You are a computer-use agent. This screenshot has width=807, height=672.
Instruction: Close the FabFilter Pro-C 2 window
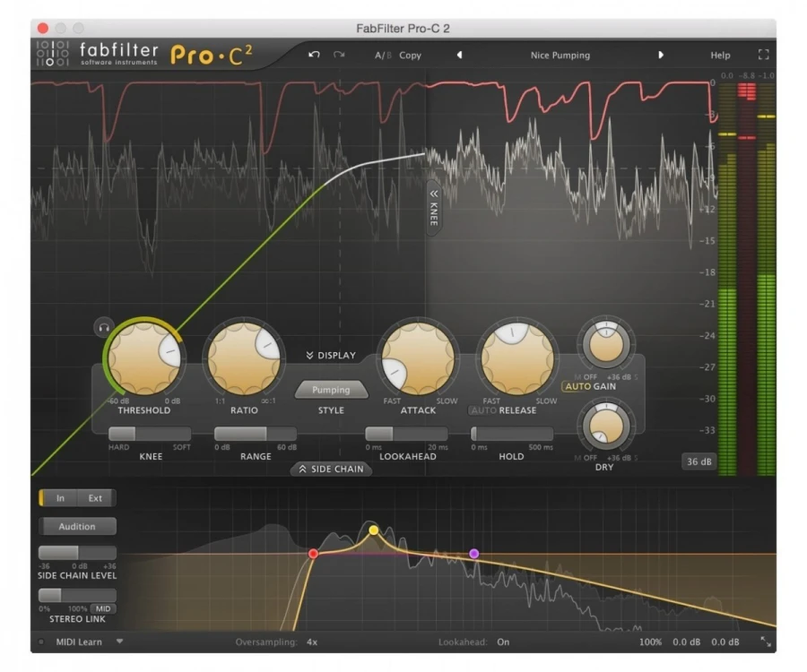click(43, 28)
